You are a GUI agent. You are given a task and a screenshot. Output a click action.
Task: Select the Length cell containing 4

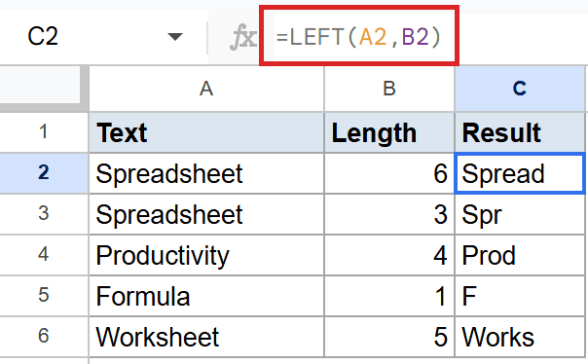389,255
